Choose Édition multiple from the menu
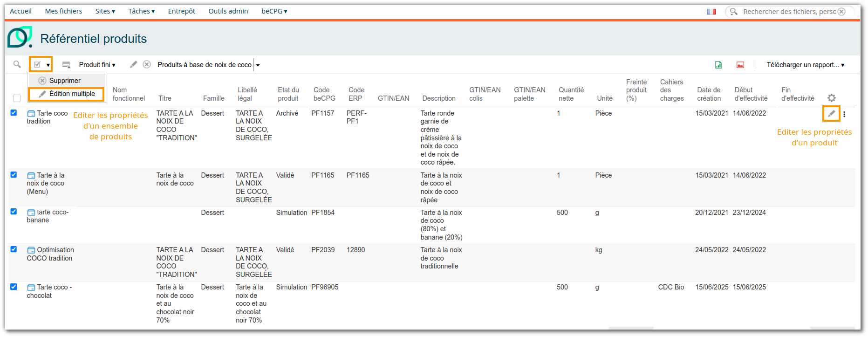The height and width of the screenshot is (337, 868). 72,94
